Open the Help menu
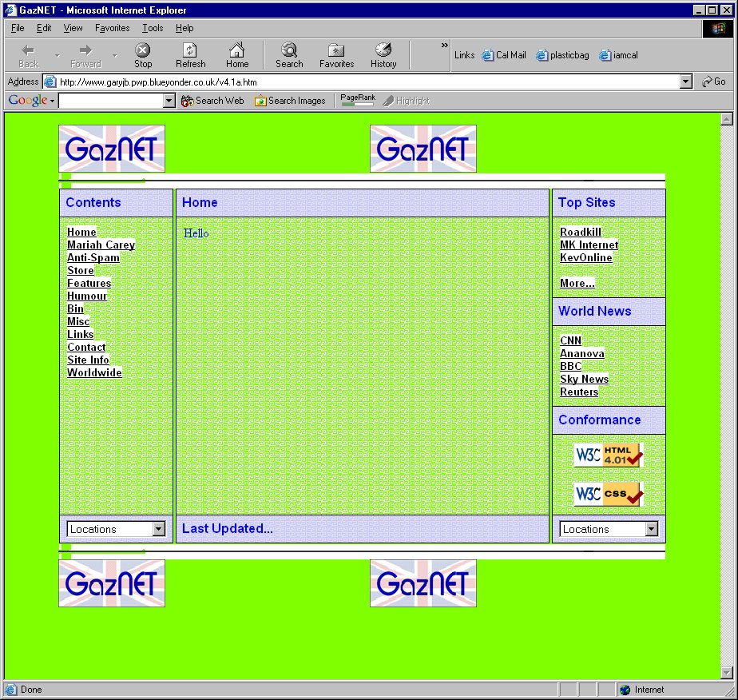Image resolution: width=738 pixels, height=700 pixels. click(184, 28)
